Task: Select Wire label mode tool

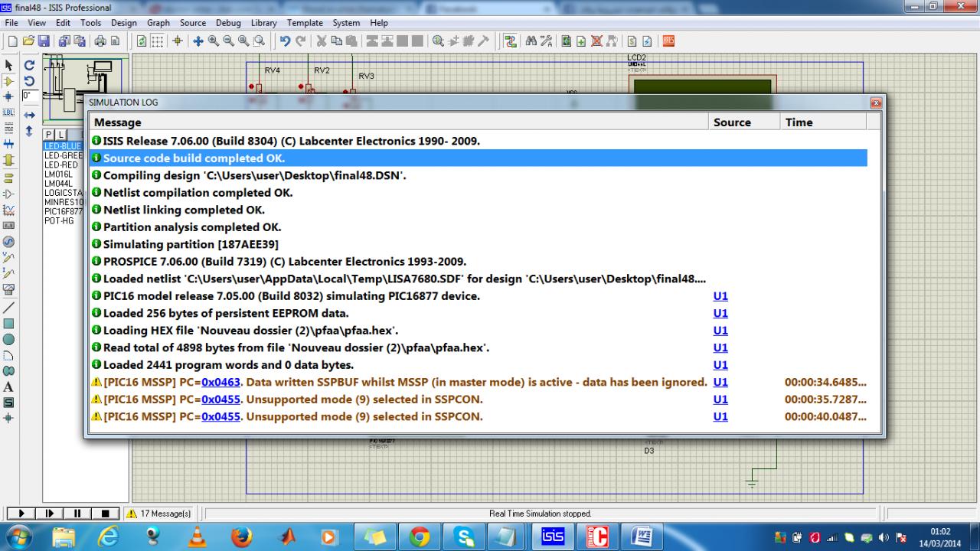Action: pyautogui.click(x=9, y=112)
